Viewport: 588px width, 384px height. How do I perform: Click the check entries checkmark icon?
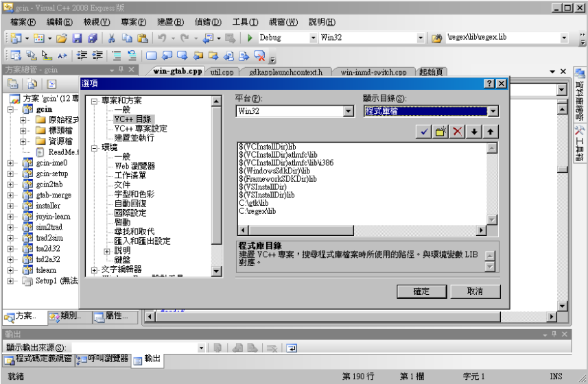(x=424, y=131)
